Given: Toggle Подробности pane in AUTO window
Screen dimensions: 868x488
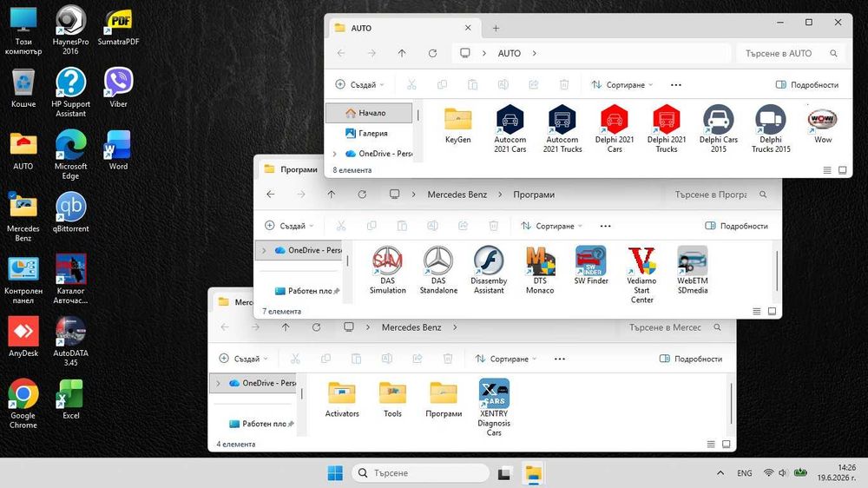Looking at the screenshot, I should [x=807, y=85].
